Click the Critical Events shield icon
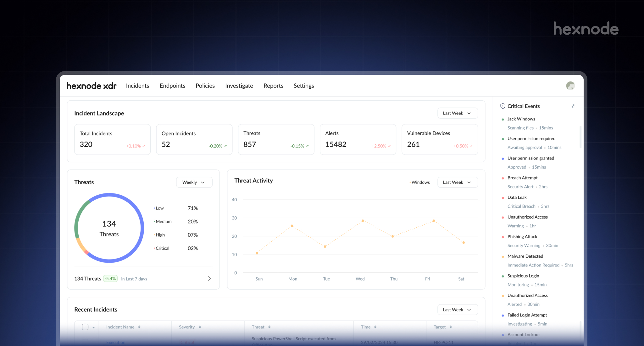Viewport: 644px width, 346px height. (502, 106)
